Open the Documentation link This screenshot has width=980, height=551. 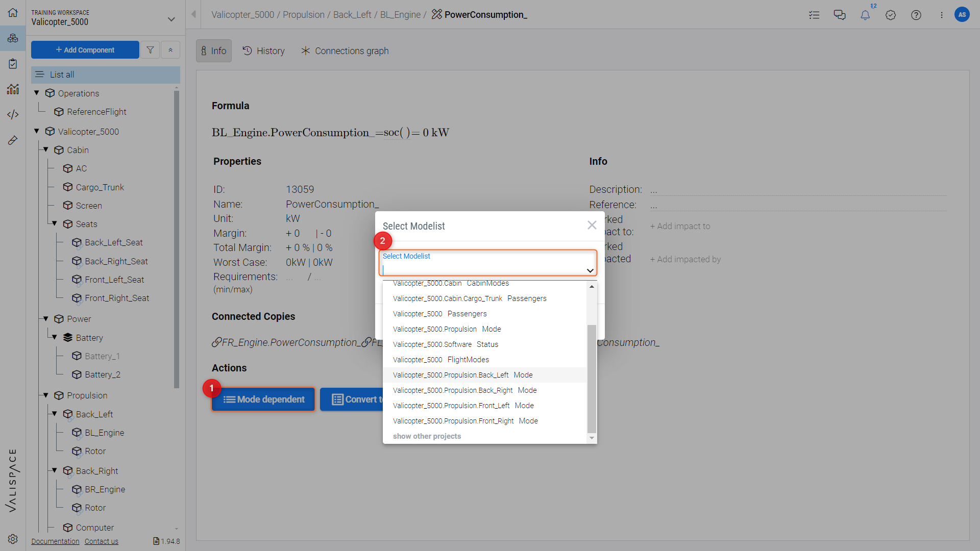pyautogui.click(x=55, y=541)
